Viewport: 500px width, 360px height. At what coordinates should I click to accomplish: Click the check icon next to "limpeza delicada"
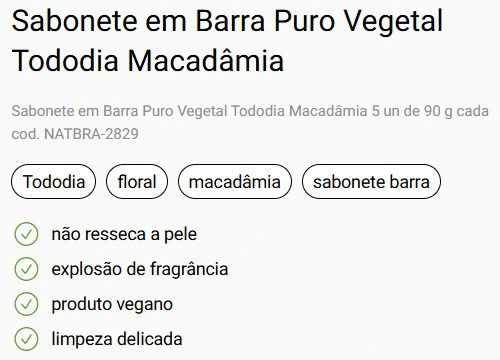(26, 339)
